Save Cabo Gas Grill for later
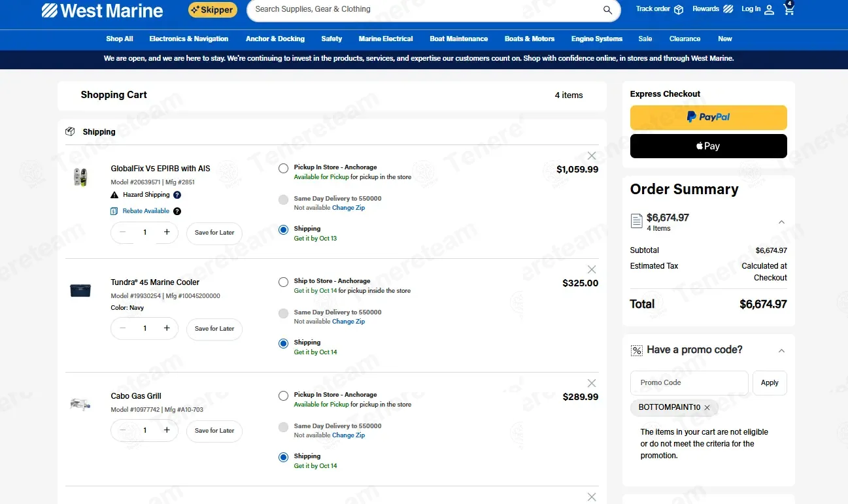The image size is (848, 504). pos(214,431)
